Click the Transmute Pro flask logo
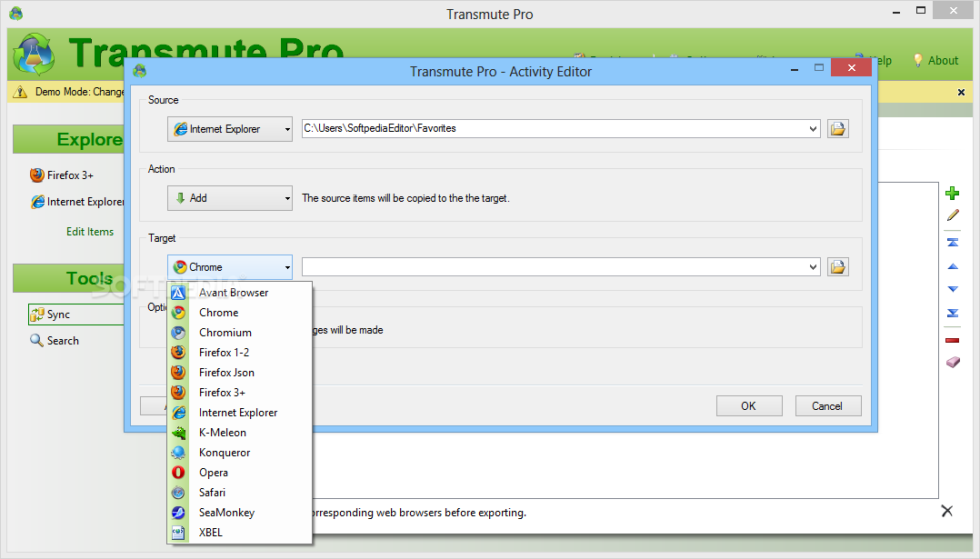This screenshot has height=559, width=980. (x=35, y=55)
